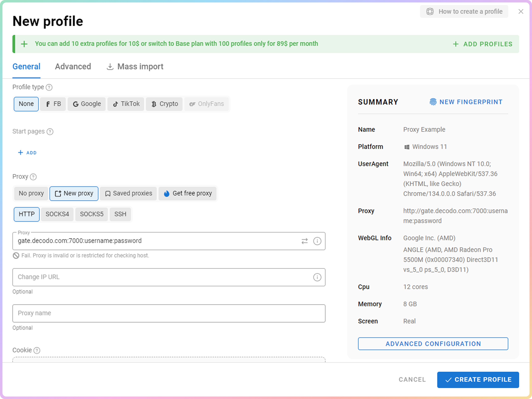Open the Proxy section help icon
The height and width of the screenshot is (399, 532).
tap(33, 177)
